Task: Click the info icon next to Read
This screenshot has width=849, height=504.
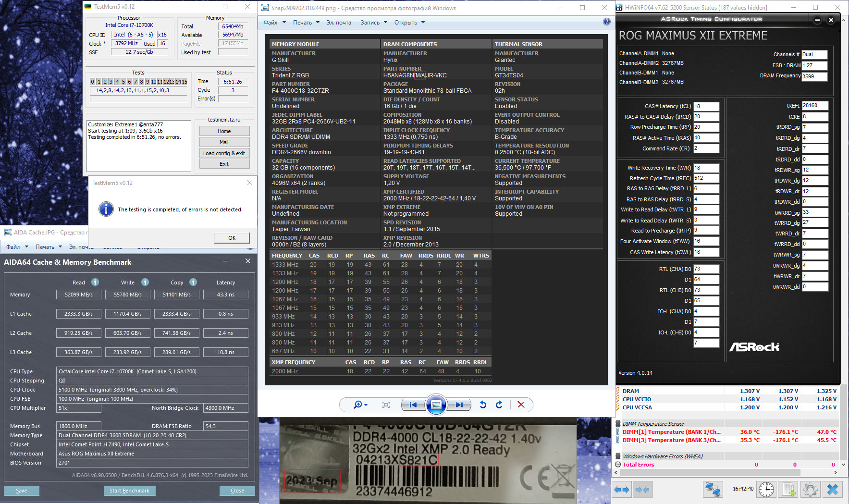Action: [95, 282]
